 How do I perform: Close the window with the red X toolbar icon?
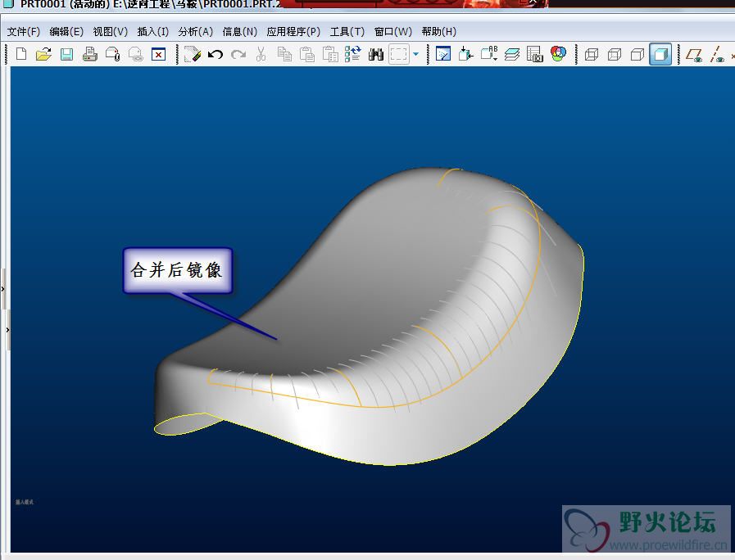point(159,54)
